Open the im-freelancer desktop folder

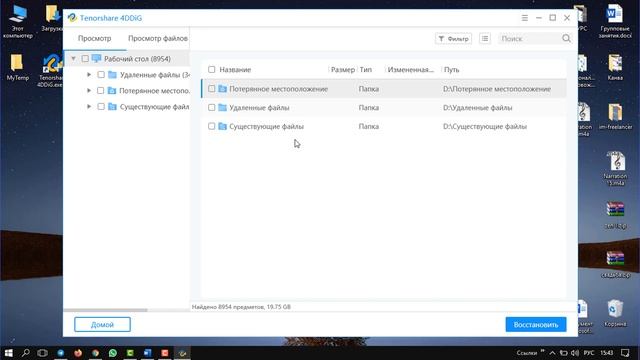pyautogui.click(x=615, y=116)
